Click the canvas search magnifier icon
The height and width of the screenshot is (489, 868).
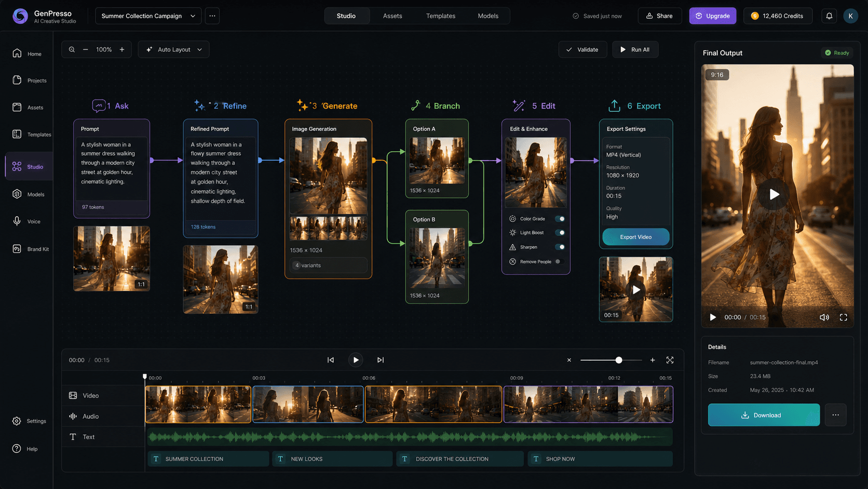coord(72,49)
